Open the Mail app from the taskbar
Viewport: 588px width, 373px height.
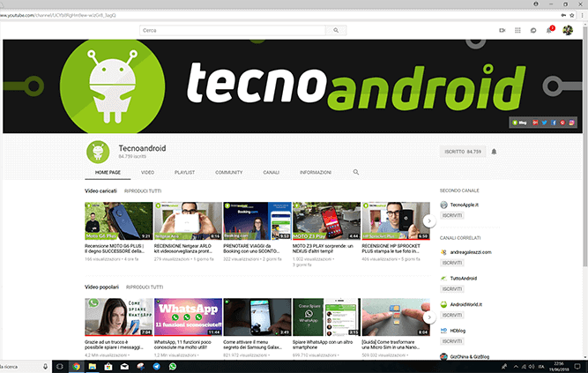(x=124, y=367)
